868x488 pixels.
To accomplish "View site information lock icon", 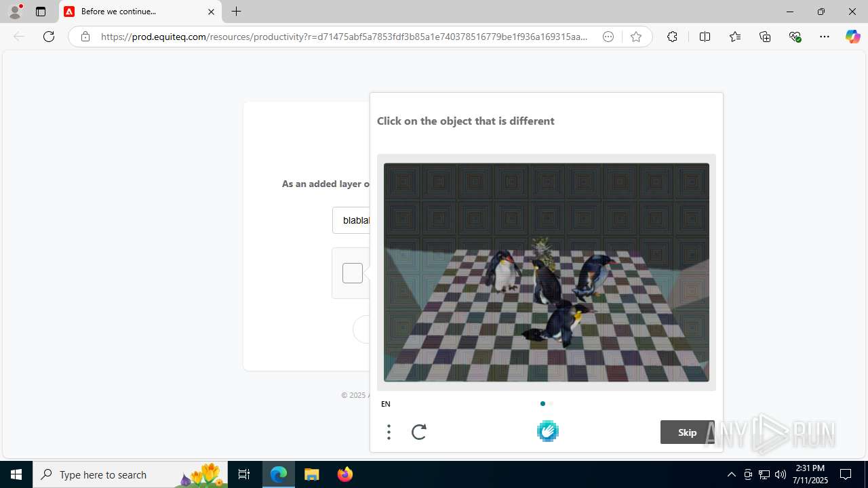I will 85,37.
